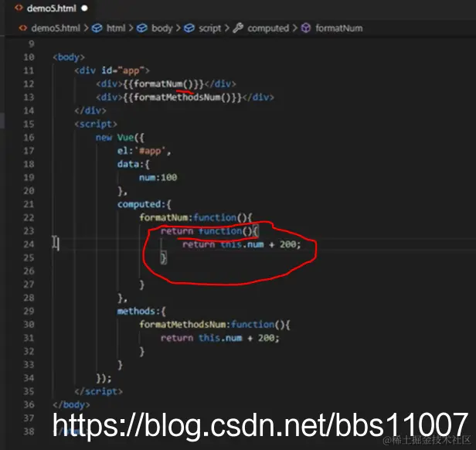Screen dimensions: 476x450
Task: Click the num:100 value on line 19
Action: pyautogui.click(x=158, y=177)
